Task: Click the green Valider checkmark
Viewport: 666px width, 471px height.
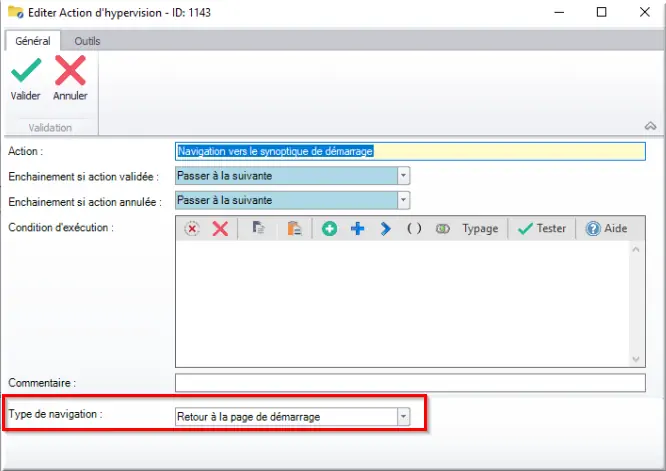Action: point(26,71)
